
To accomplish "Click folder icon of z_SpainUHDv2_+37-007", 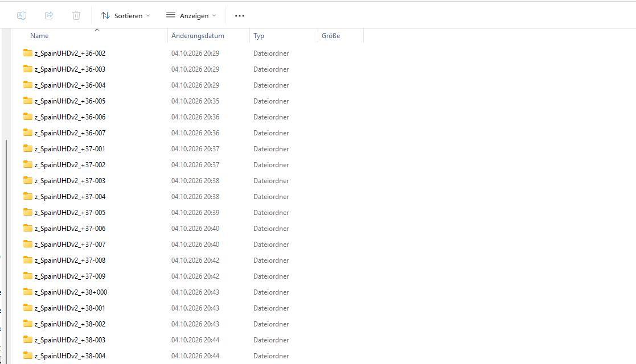I will (27, 244).
